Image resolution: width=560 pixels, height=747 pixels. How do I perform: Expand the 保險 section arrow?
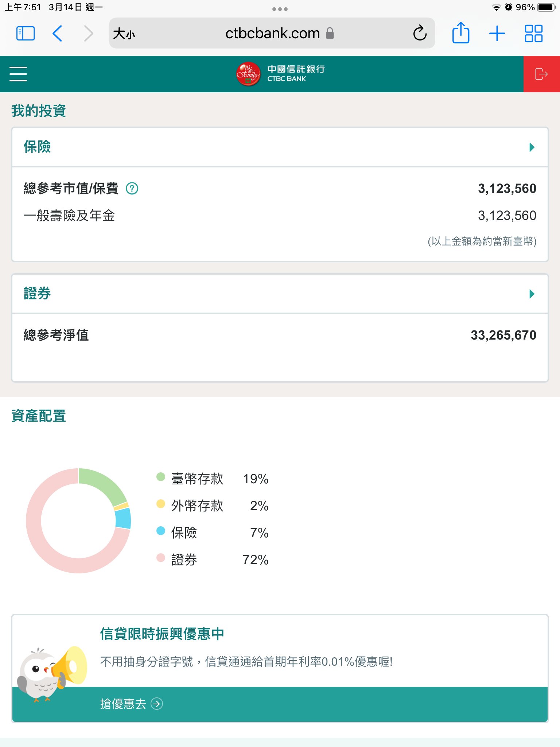pos(532,147)
